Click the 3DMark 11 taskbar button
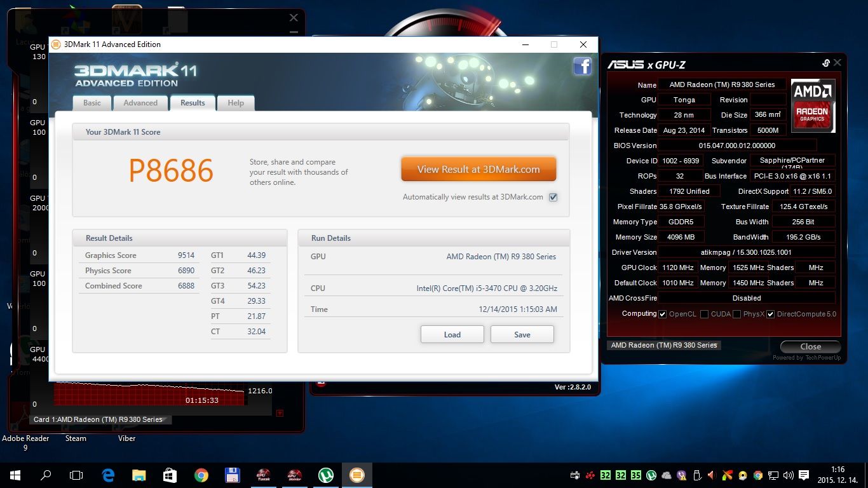Viewport: 868px width, 488px height. tap(356, 475)
